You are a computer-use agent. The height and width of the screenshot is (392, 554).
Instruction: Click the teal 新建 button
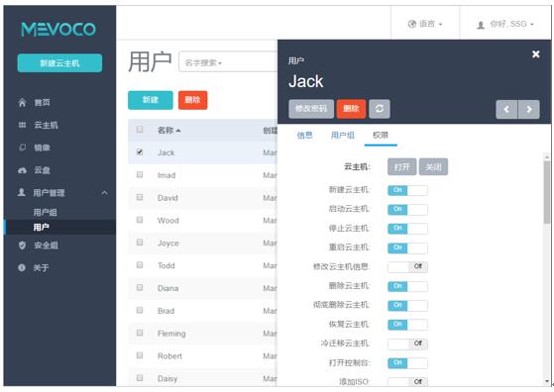[151, 100]
